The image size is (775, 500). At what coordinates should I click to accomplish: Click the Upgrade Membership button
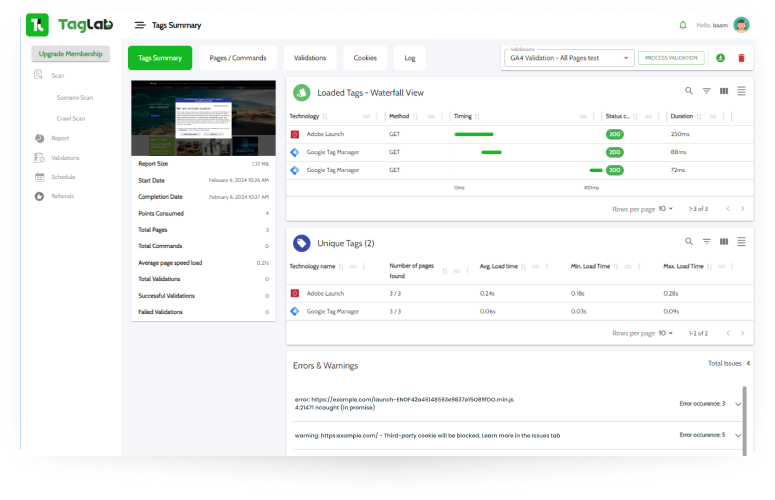[x=71, y=54]
